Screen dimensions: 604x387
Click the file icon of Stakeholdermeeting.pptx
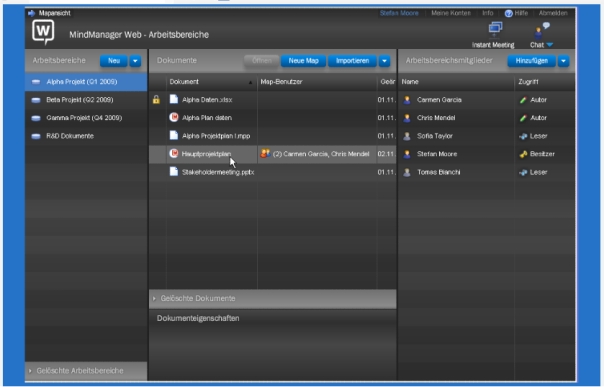click(174, 172)
